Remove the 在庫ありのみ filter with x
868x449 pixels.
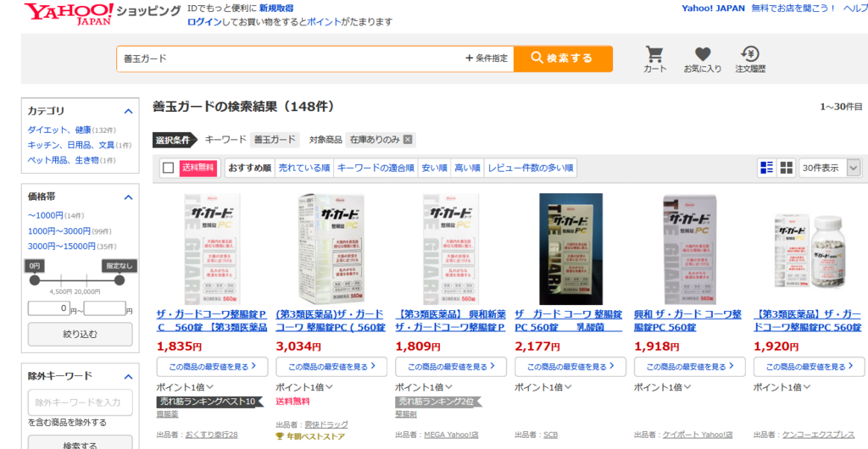408,140
